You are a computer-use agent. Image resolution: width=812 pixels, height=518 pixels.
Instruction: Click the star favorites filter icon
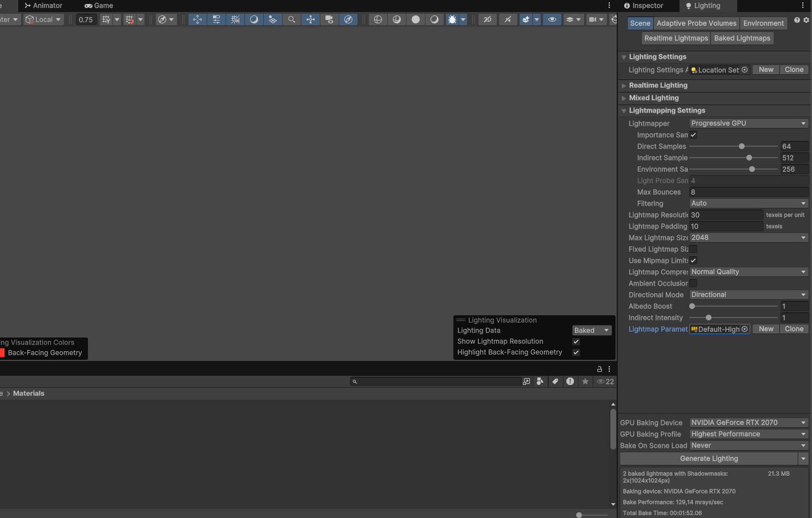tap(585, 382)
